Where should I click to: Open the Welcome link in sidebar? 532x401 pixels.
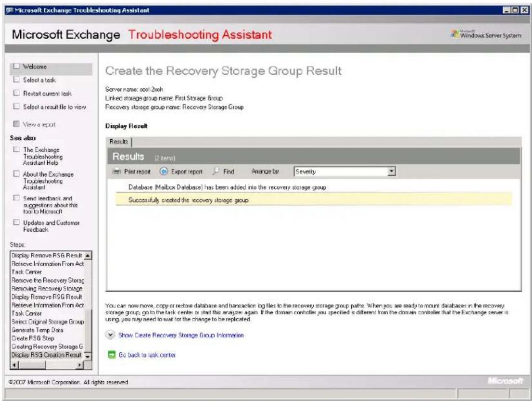click(35, 67)
